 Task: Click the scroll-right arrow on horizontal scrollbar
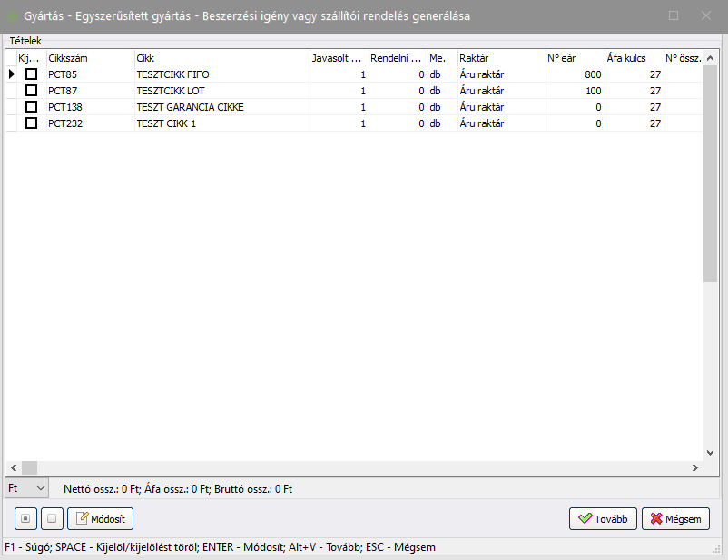point(694,467)
